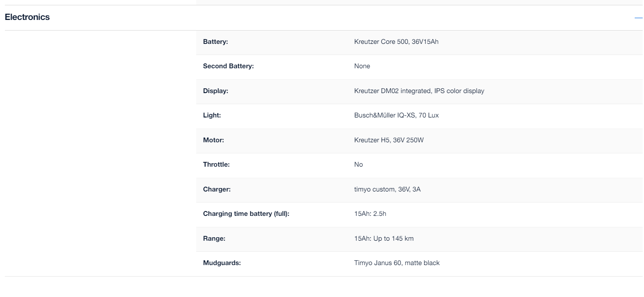Click the Throttle value No
The width and height of the screenshot is (644, 297).
[358, 164]
